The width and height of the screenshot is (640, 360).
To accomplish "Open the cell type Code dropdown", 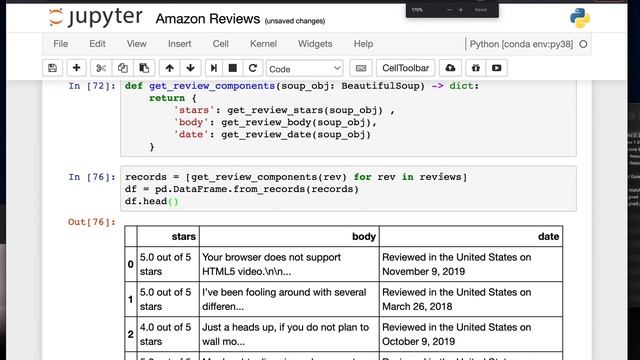I will coord(304,69).
